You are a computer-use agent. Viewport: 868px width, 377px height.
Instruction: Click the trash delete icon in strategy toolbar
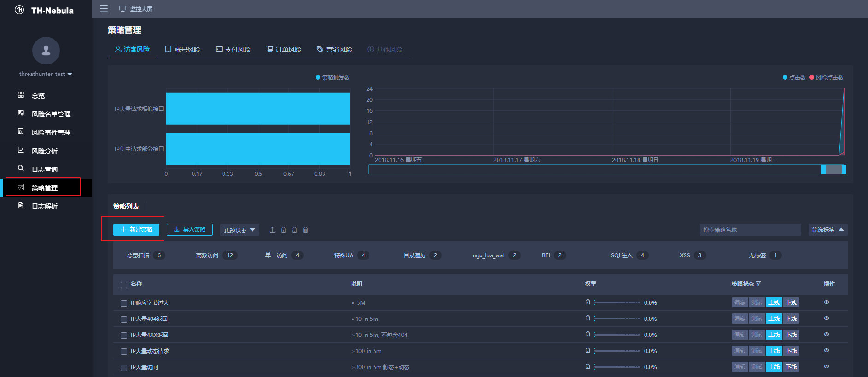click(x=305, y=230)
